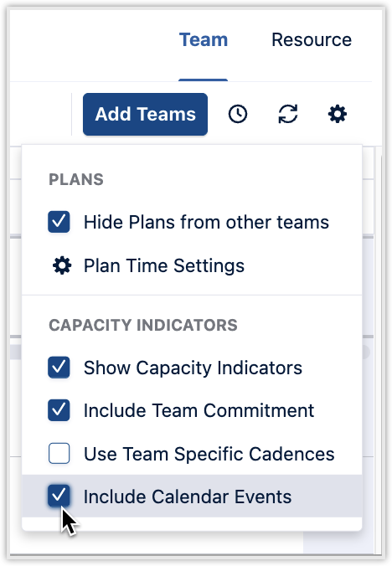This screenshot has width=392, height=566.
Task: Click the gear icon beside Plan Time Settings
Action: tap(62, 265)
